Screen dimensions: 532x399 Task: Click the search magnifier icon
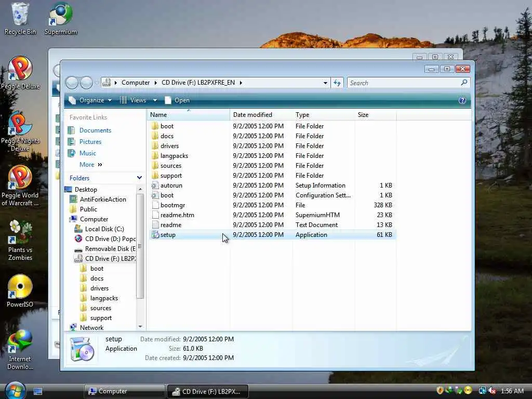tap(464, 83)
